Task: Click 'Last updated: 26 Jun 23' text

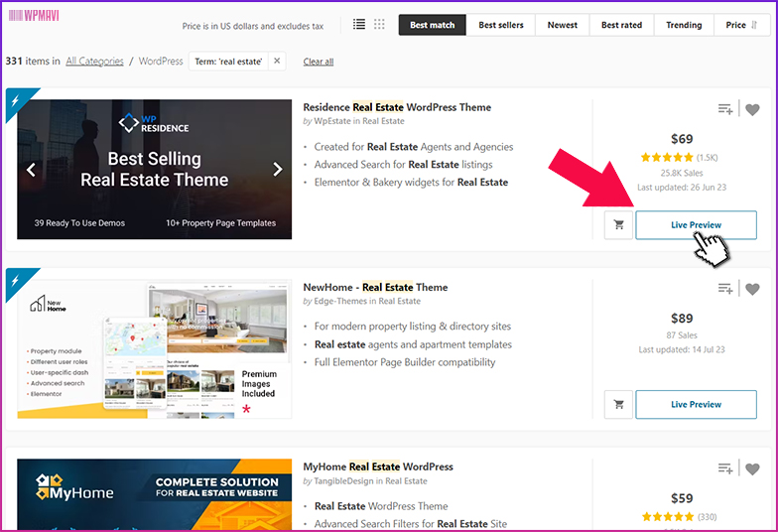Action: pos(682,187)
